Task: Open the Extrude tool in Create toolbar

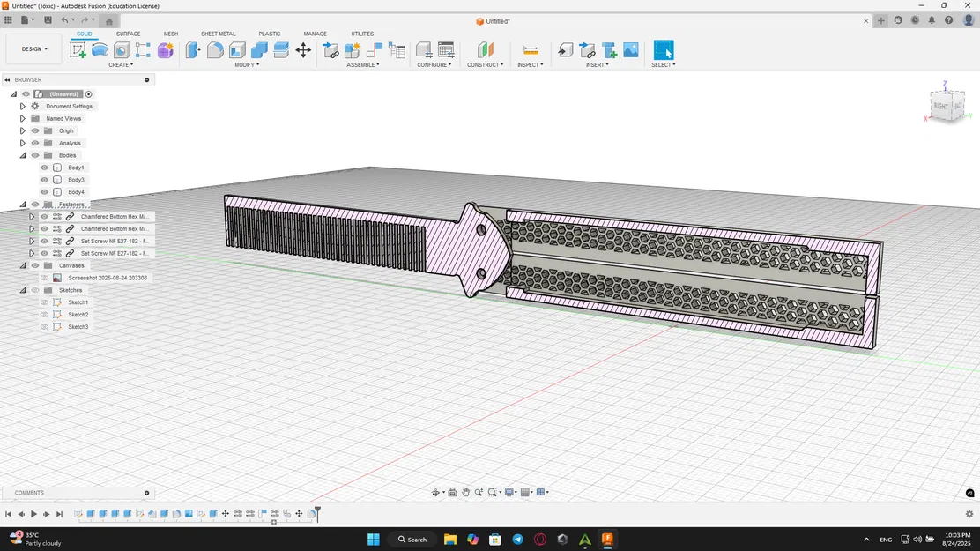Action: point(100,50)
